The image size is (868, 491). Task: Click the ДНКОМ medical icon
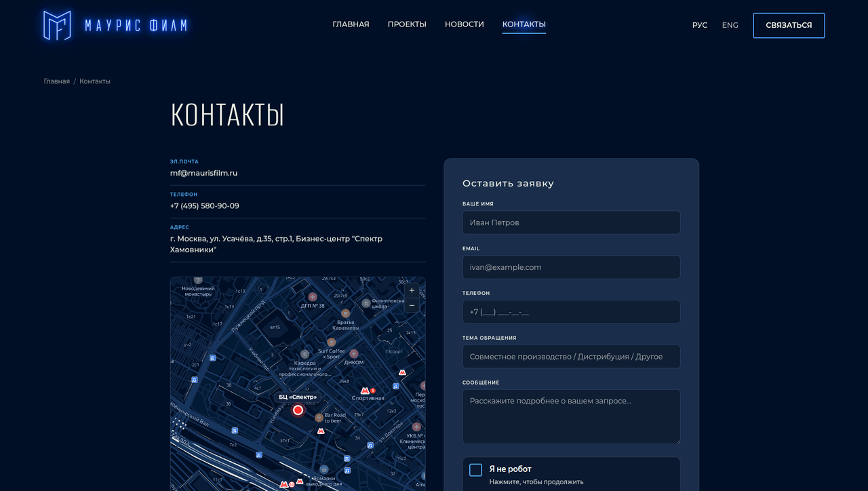[353, 353]
